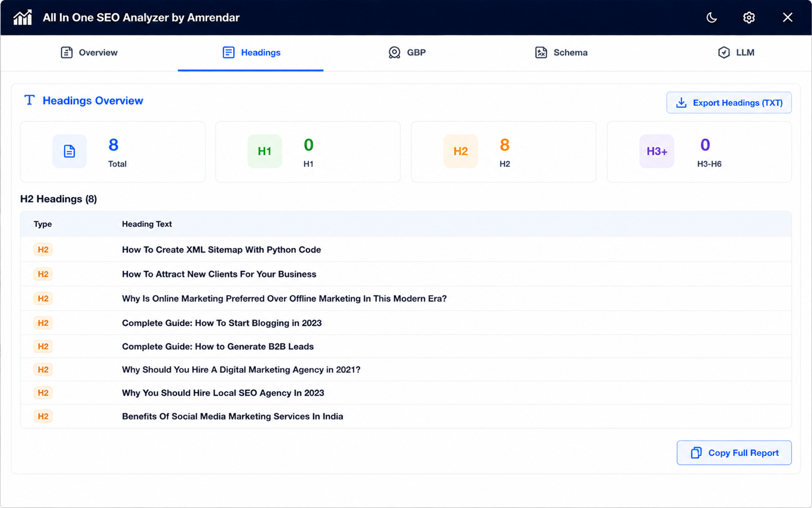
Task: Toggle dark mode with moon icon
Action: (712, 17)
